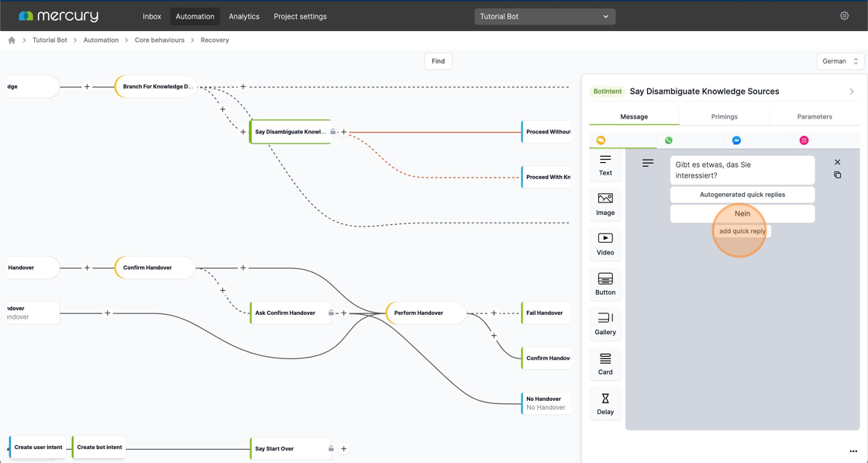Click plus after Say Start Over node
The width and height of the screenshot is (868, 463).
click(x=344, y=448)
